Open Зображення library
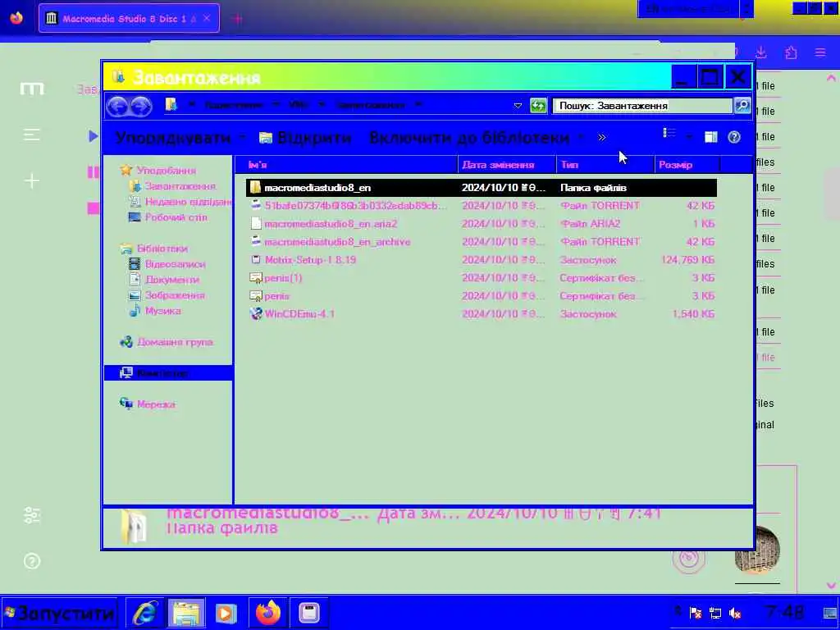This screenshot has width=840, height=630. 167,295
